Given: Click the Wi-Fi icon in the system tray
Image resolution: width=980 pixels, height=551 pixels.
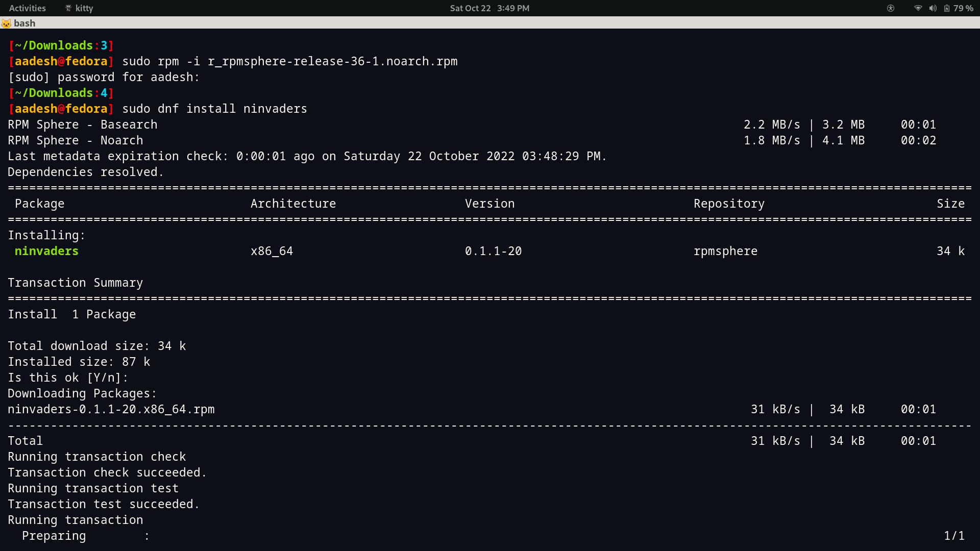Looking at the screenshot, I should 918,8.
